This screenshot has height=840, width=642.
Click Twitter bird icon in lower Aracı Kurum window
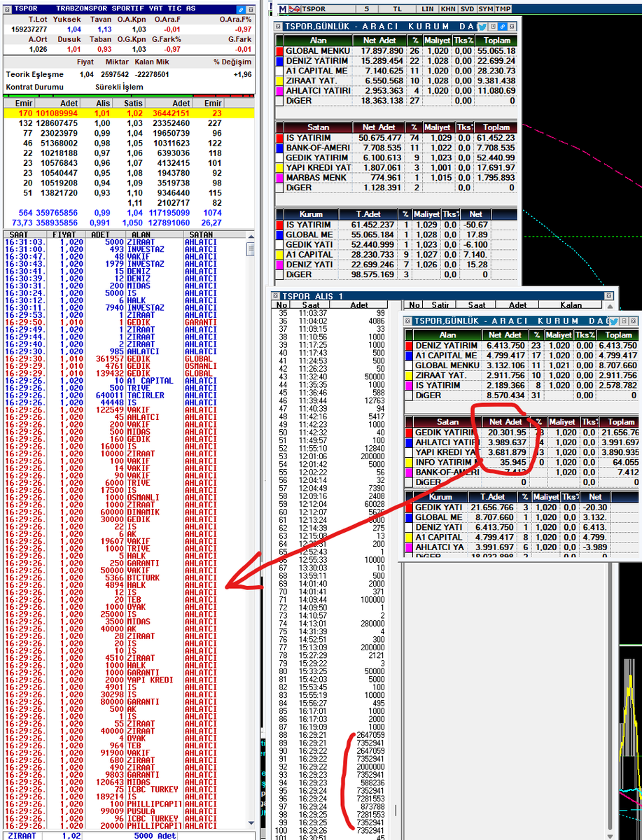coord(614,321)
